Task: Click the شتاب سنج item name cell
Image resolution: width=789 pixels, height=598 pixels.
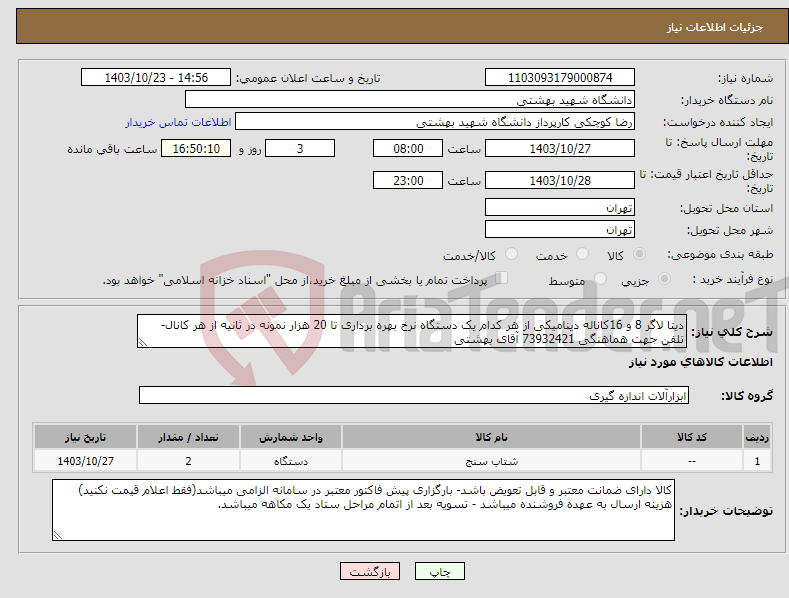Action: point(491,461)
